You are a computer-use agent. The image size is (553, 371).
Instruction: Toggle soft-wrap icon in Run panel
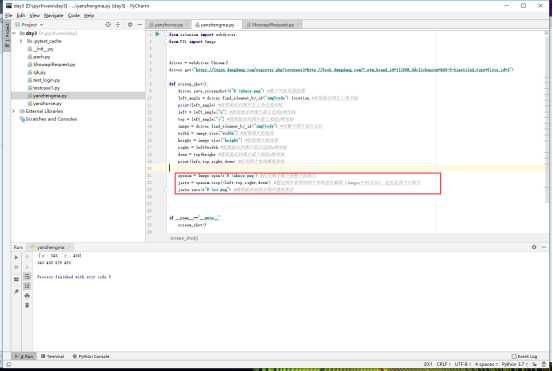coord(27,276)
